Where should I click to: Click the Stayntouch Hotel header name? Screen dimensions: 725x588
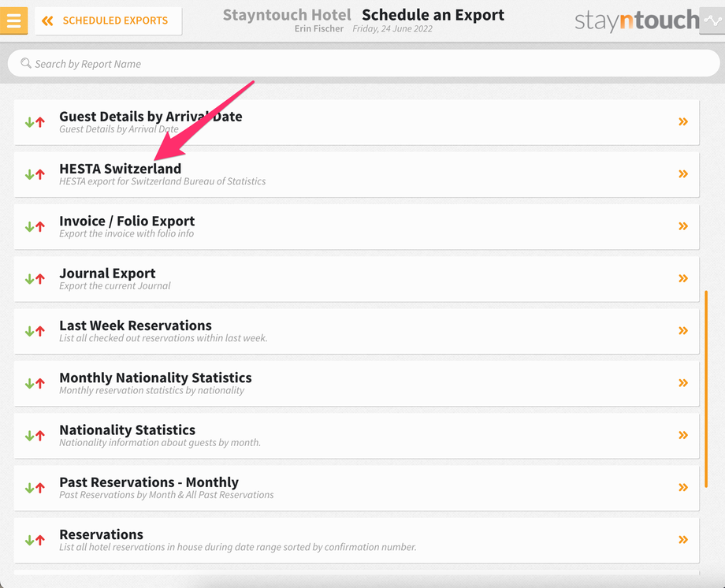tap(287, 15)
